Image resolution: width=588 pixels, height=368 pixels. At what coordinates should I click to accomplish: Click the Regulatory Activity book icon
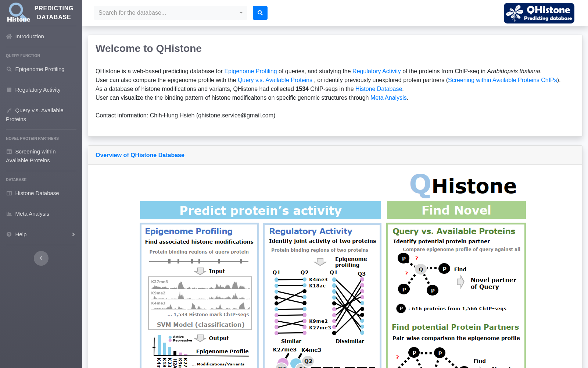pyautogui.click(x=9, y=90)
